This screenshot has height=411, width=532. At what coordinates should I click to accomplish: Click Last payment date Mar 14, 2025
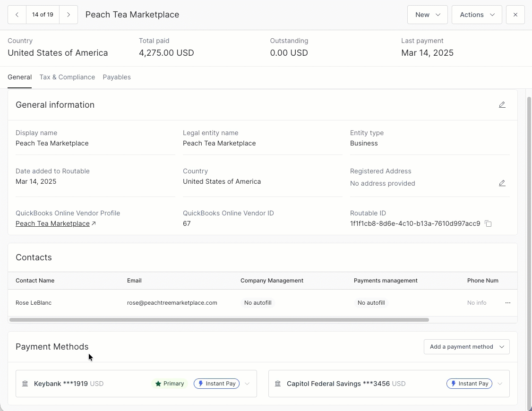428,53
